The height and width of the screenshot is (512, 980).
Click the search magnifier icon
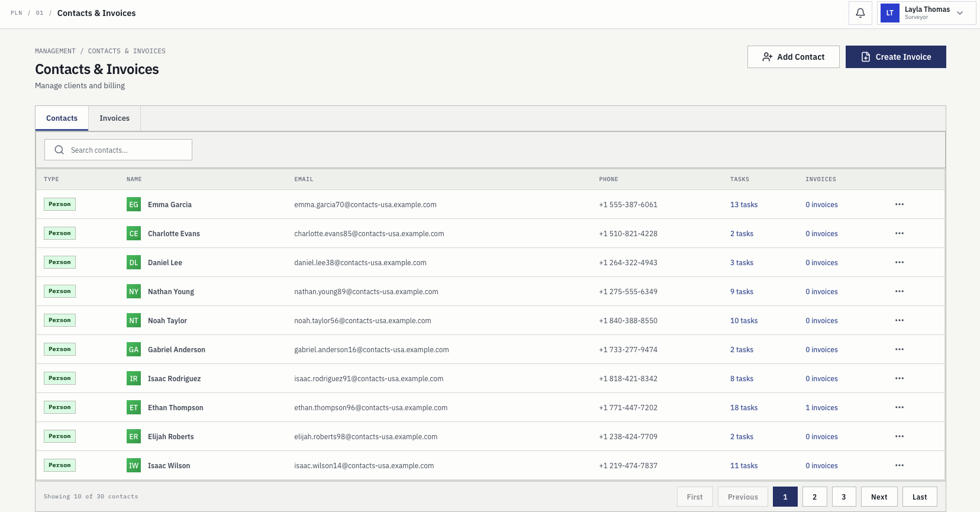(59, 150)
